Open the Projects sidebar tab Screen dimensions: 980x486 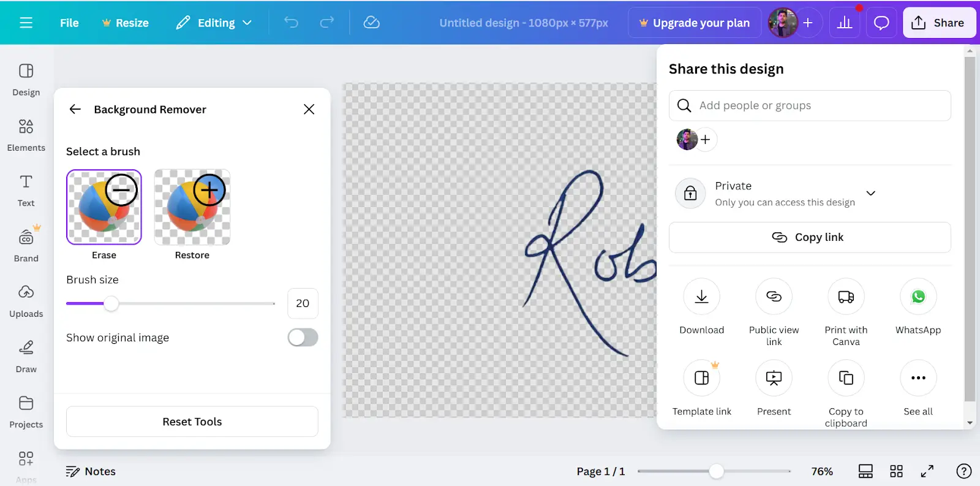click(26, 412)
